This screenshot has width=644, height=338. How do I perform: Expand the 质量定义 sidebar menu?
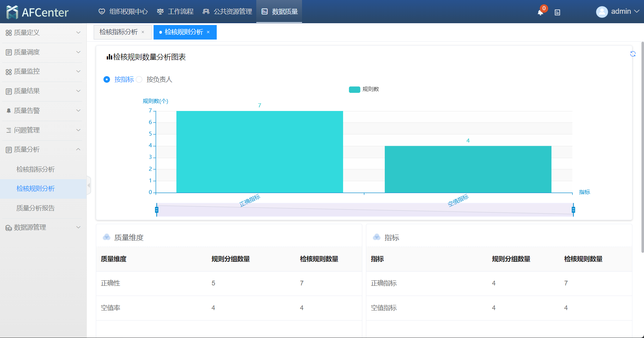(x=43, y=33)
